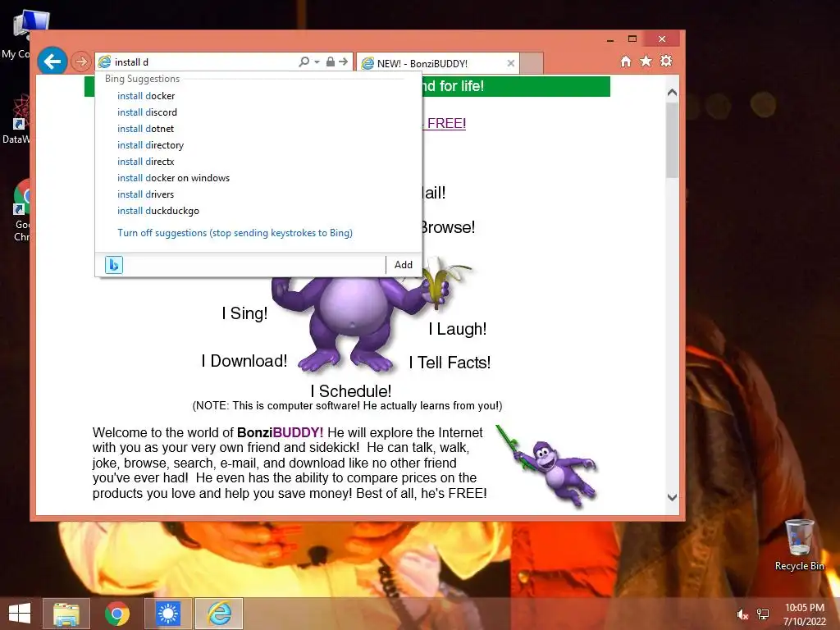Click 'I Tell Facts!' text on page
This screenshot has height=630, width=840.
point(450,363)
